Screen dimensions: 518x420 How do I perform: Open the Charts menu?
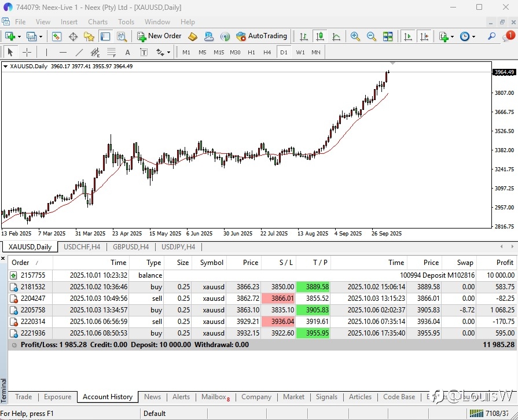[x=97, y=22]
